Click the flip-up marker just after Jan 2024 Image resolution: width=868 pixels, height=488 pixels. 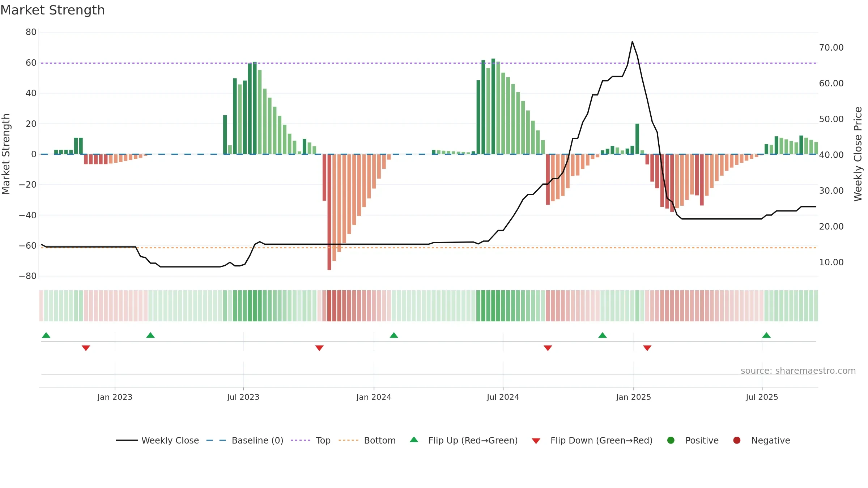click(x=394, y=335)
